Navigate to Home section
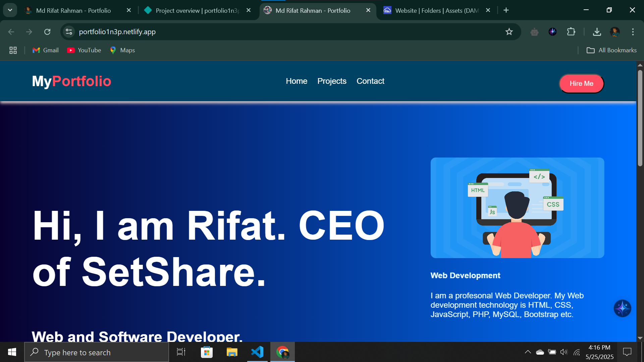Screen dimensions: 644x362 tap(297, 81)
